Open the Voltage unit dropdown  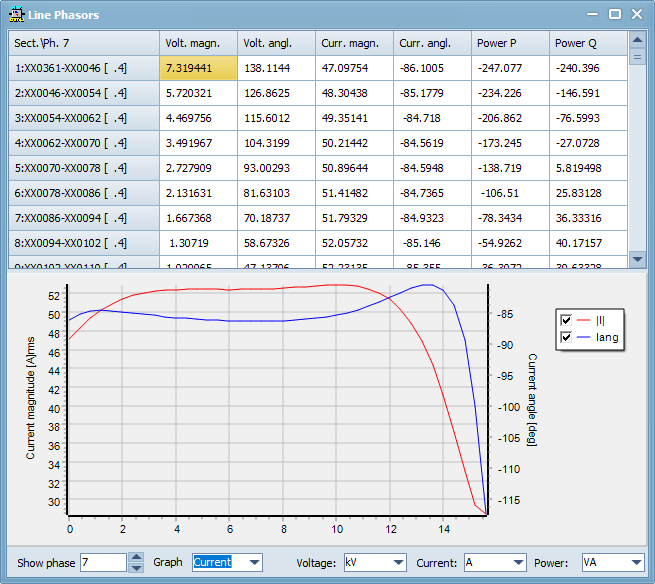pyautogui.click(x=397, y=563)
